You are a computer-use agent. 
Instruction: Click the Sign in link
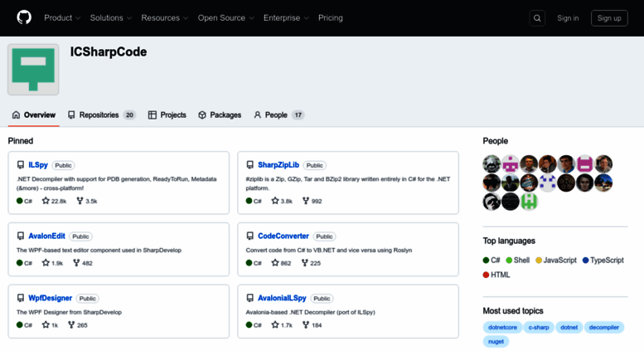(x=568, y=18)
